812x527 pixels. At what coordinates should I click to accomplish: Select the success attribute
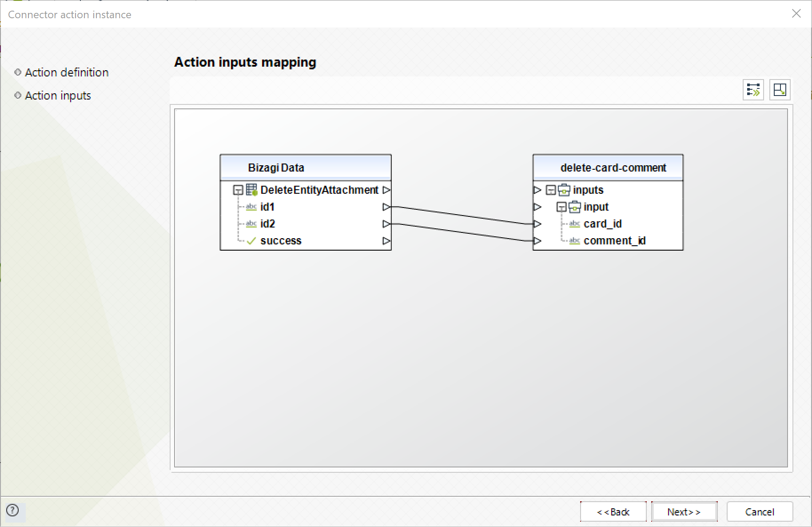pos(281,241)
